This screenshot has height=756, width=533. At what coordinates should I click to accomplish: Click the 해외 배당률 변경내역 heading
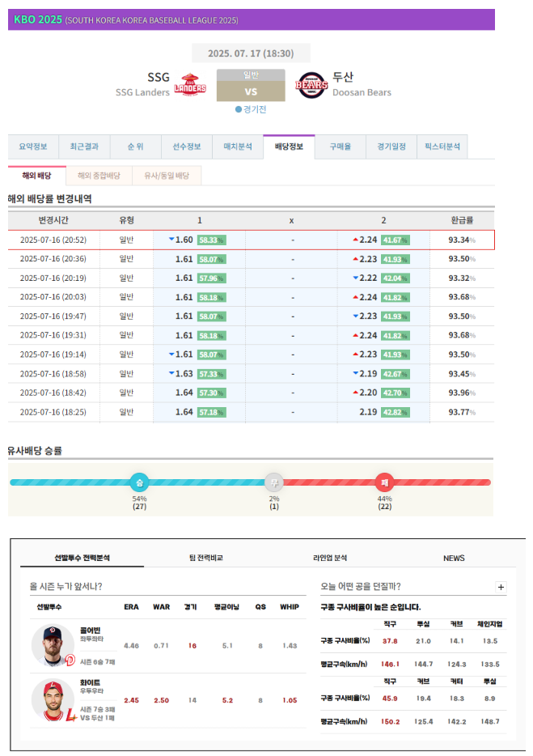49,198
